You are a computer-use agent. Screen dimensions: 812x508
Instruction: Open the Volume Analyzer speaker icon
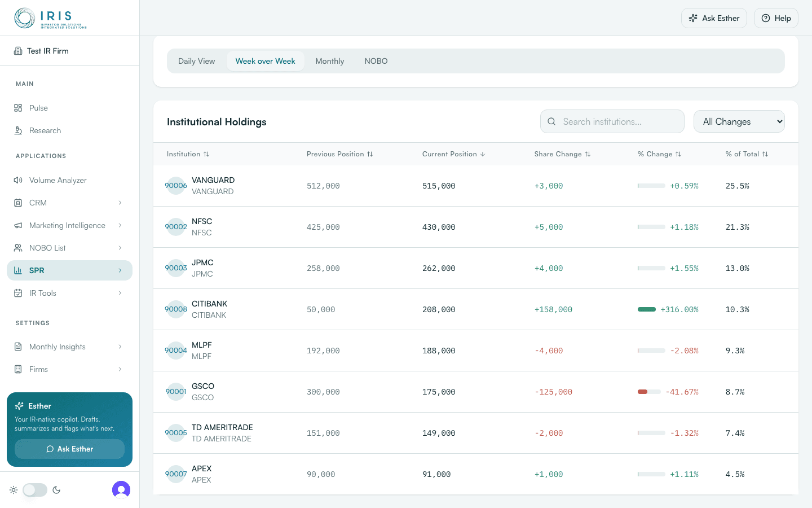(x=18, y=180)
